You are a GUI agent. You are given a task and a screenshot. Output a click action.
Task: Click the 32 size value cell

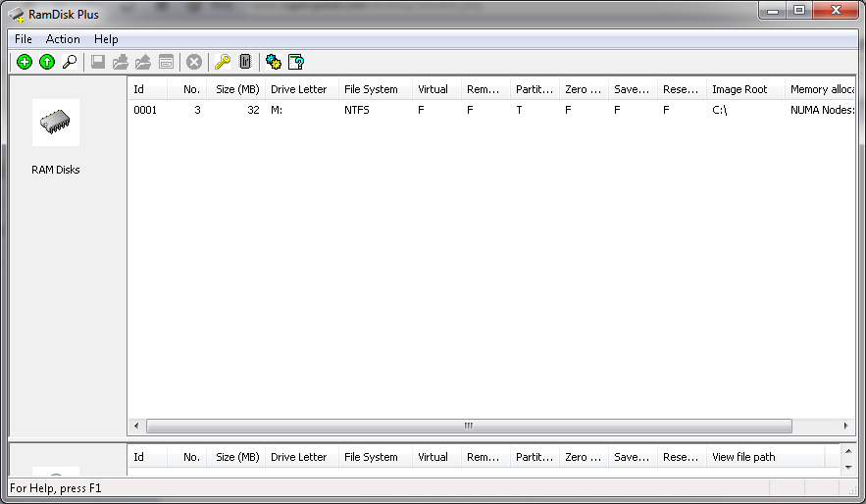click(253, 110)
